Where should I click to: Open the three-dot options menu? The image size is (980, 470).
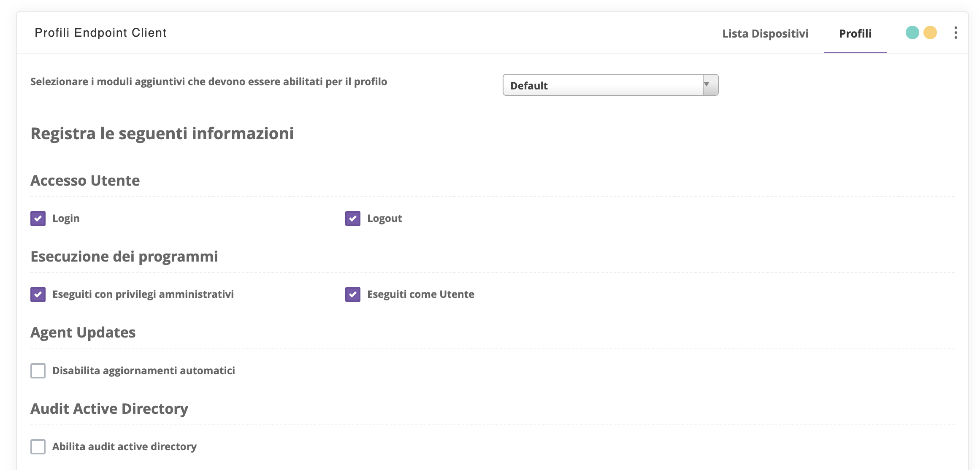[x=956, y=32]
